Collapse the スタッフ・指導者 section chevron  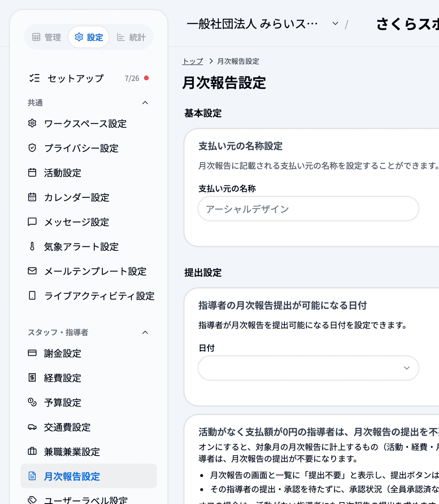click(145, 332)
